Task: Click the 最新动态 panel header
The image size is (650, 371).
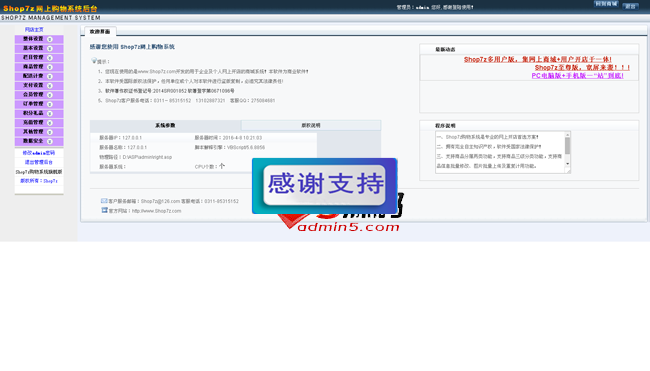Action: tap(529, 49)
